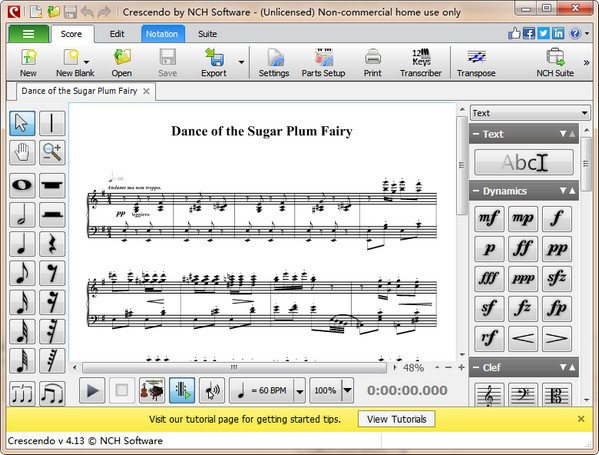The height and width of the screenshot is (455, 599).
Task: Insert the treble clef
Action: pos(489,394)
